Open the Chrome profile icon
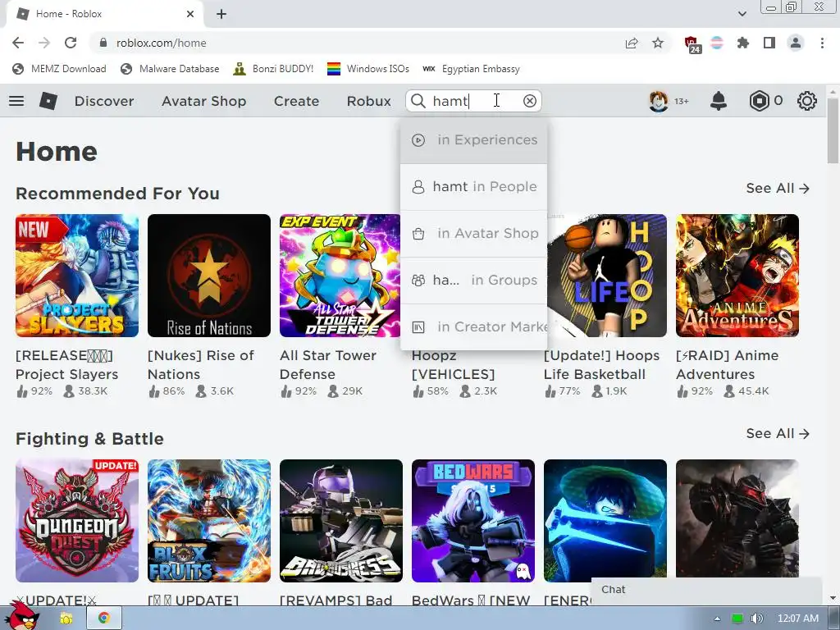This screenshot has height=630, width=840. coord(796,43)
